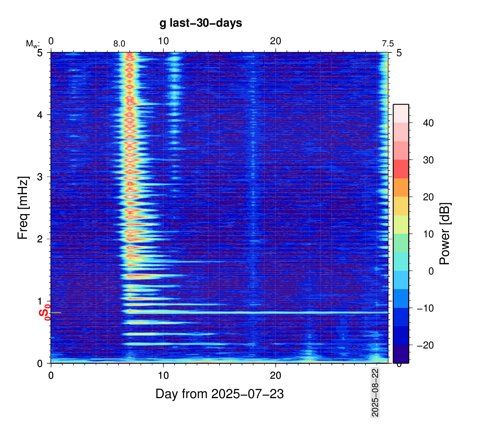Click the 'Power [dB]' colorbar label
This screenshot has height=428, width=504.
(x=445, y=234)
